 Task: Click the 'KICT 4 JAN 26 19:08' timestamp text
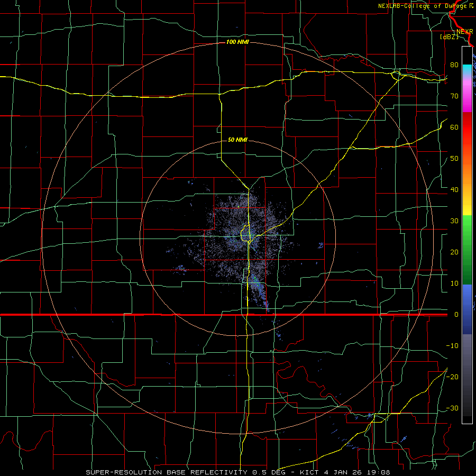(x=345, y=472)
